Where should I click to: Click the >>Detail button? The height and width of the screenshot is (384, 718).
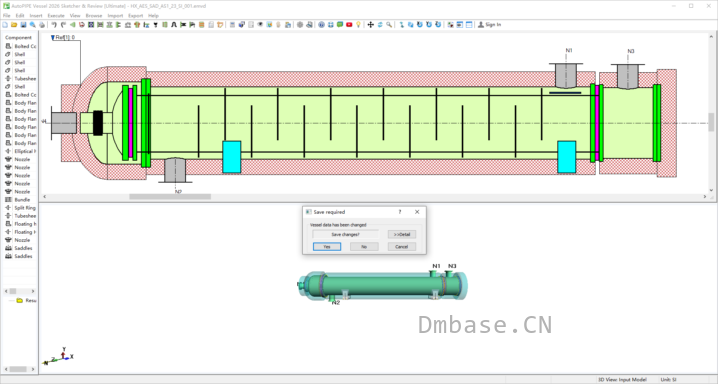[402, 234]
